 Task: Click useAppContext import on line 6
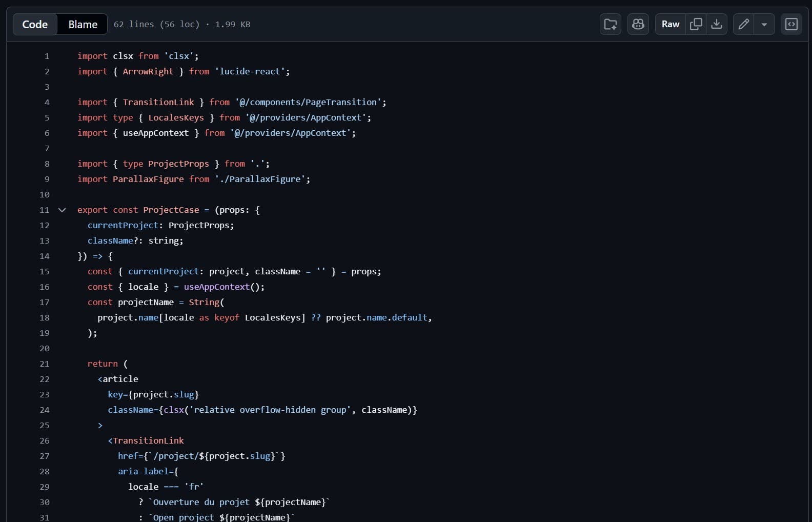(x=156, y=133)
